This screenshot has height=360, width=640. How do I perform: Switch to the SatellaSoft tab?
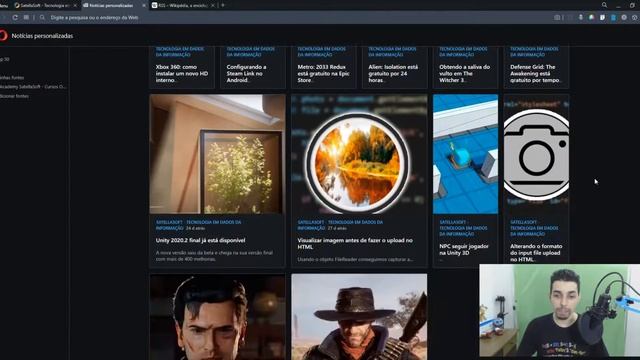(42, 6)
